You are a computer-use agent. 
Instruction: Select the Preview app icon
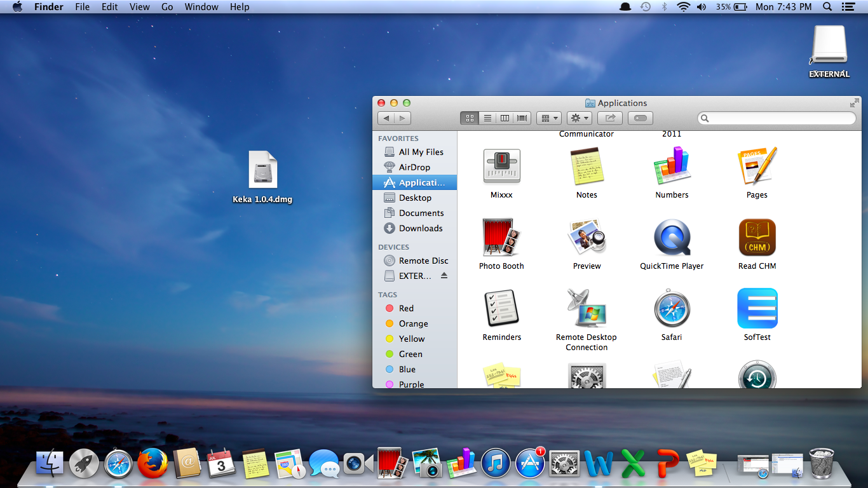click(x=587, y=238)
